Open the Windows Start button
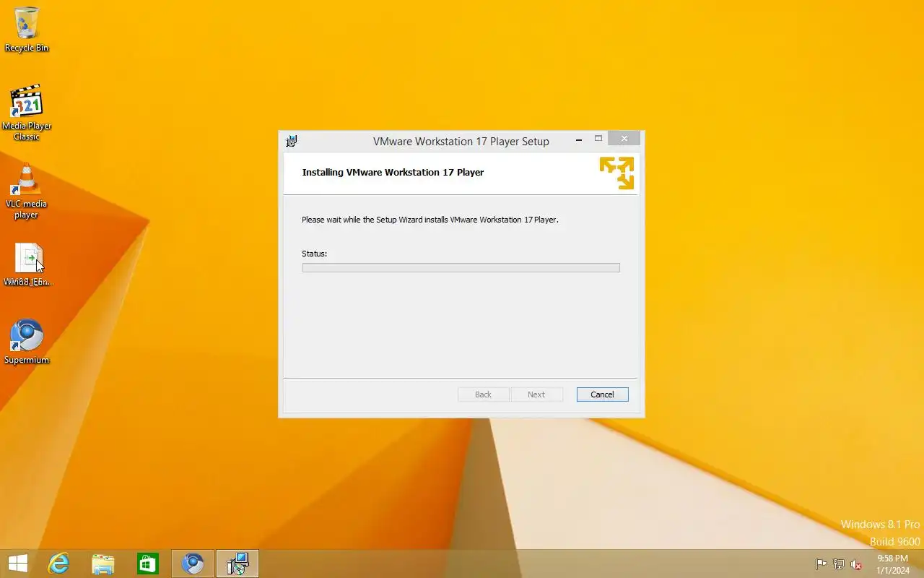 tap(18, 564)
